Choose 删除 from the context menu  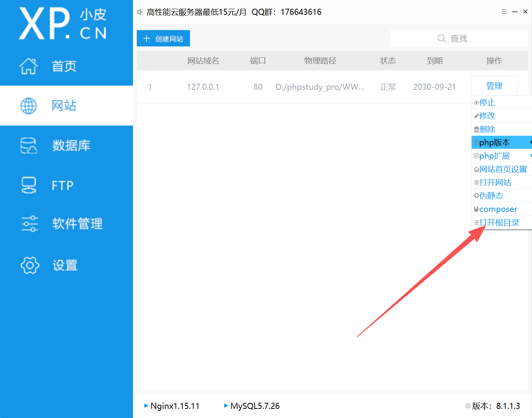502,129
